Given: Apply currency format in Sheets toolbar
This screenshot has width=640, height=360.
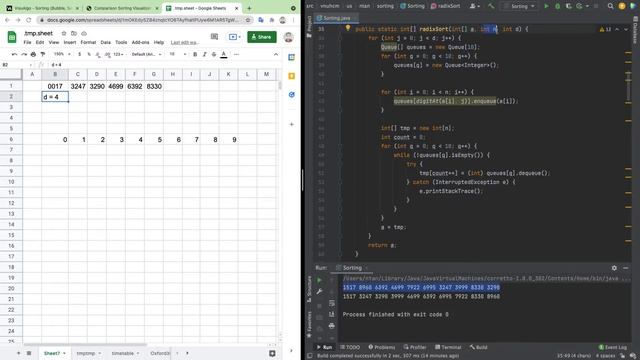Looking at the screenshot, I should (80, 54).
